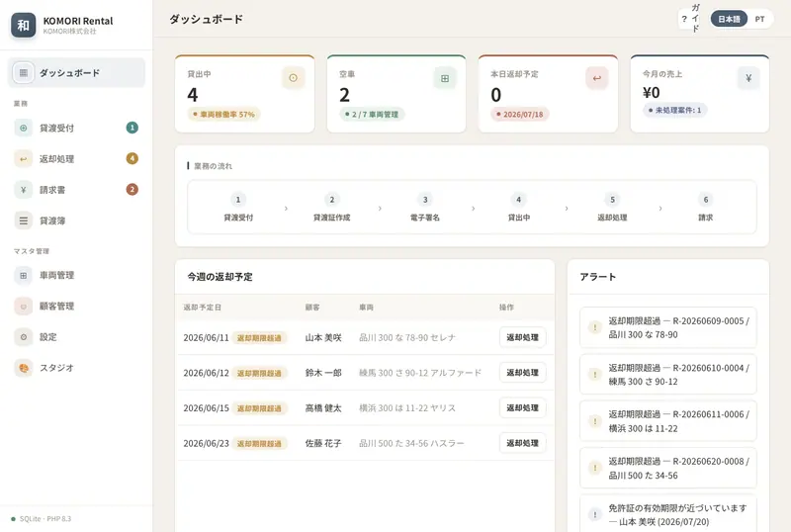
Task: Click the 未処理案件: 1 badge
Action: [x=674, y=110]
